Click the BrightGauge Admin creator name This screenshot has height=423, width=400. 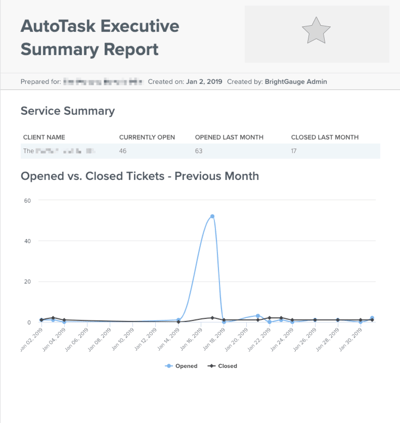(x=296, y=82)
